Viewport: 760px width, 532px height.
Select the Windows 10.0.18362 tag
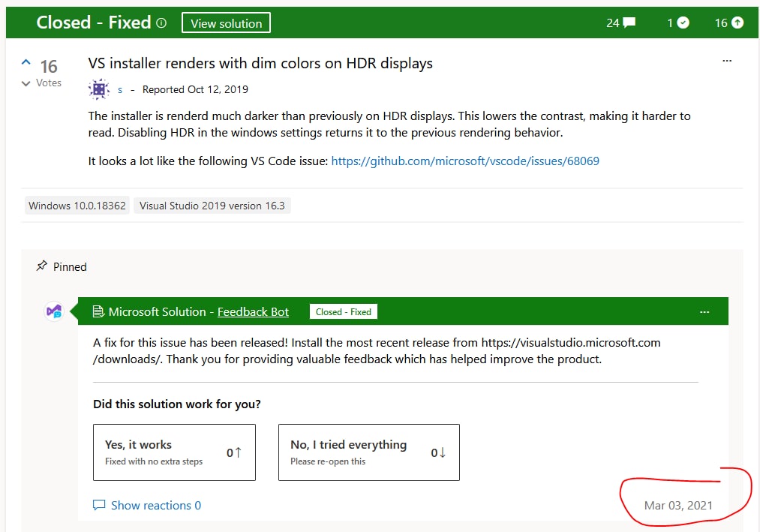coord(77,206)
